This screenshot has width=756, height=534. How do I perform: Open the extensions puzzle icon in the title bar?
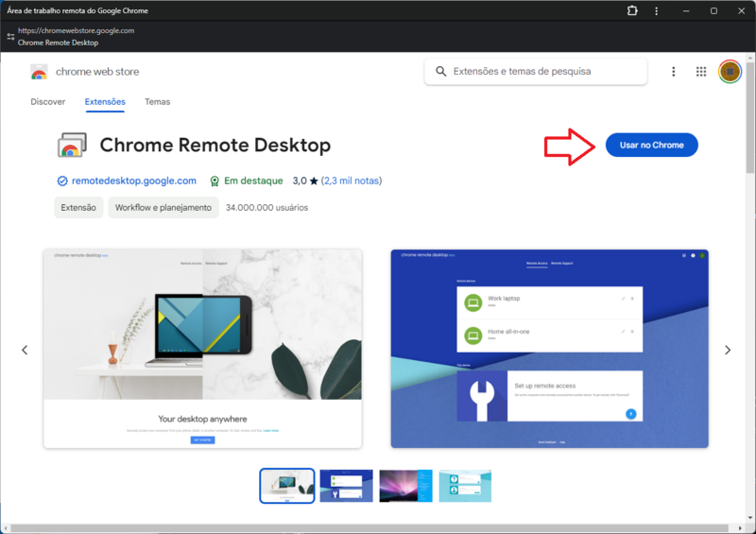pyautogui.click(x=632, y=10)
